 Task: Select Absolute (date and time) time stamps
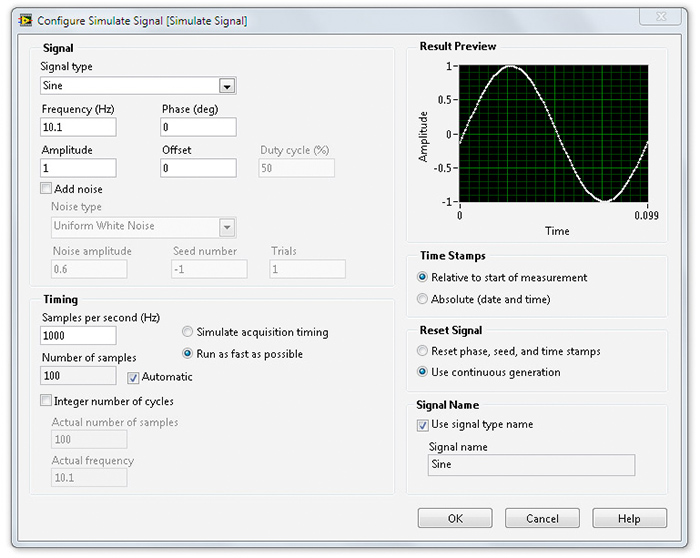(x=422, y=299)
